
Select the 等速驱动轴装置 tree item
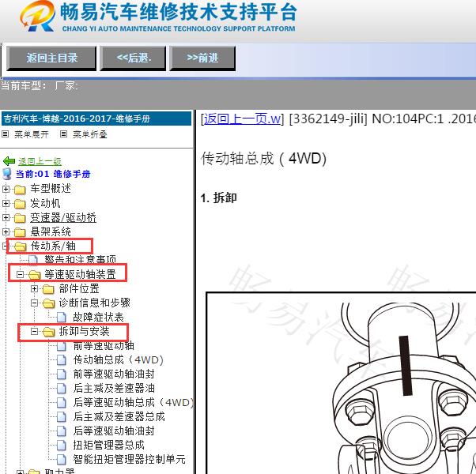tap(80, 274)
